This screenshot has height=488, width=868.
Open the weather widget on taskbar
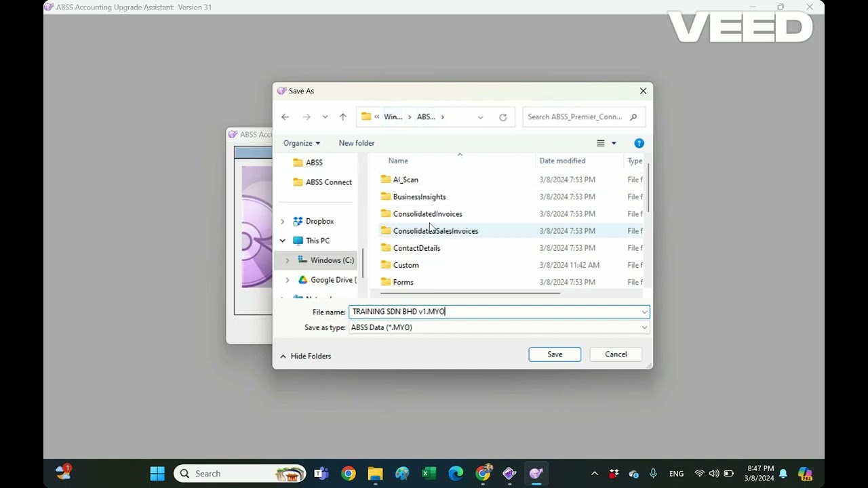point(63,472)
